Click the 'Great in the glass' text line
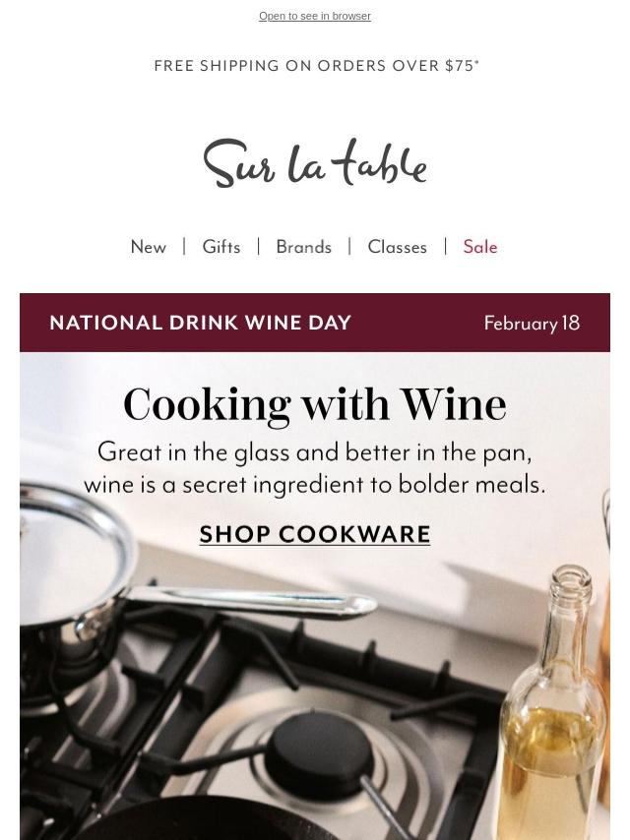630x840 pixels. coord(315,452)
